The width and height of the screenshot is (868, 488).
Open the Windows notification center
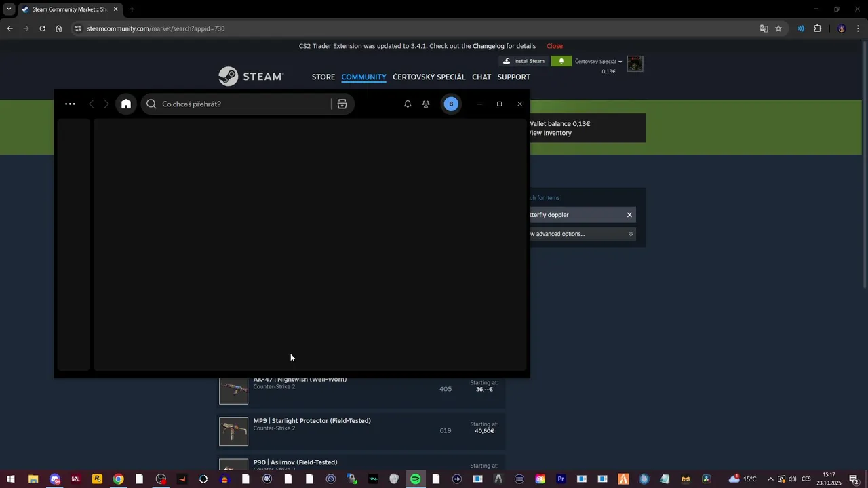coord(854,479)
